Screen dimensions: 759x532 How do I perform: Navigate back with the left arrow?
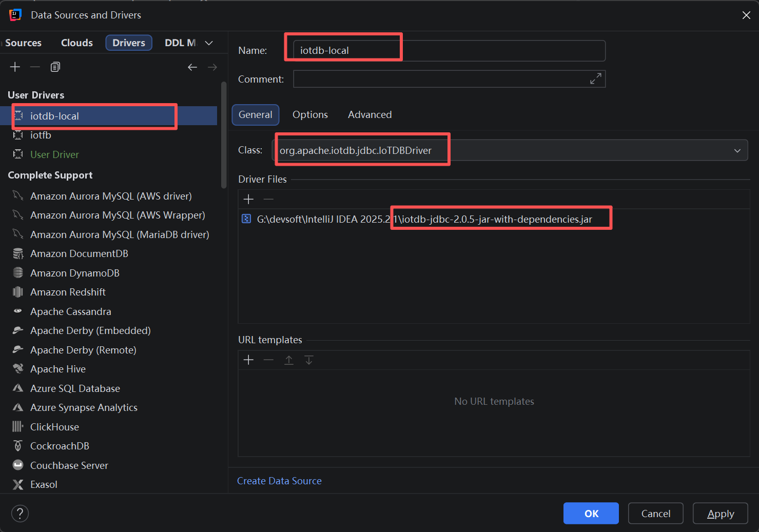192,67
